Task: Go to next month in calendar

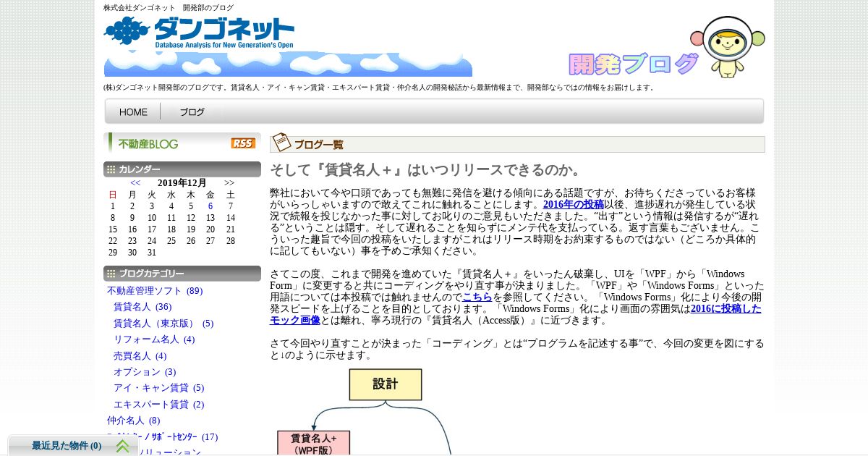Action: coord(229,182)
